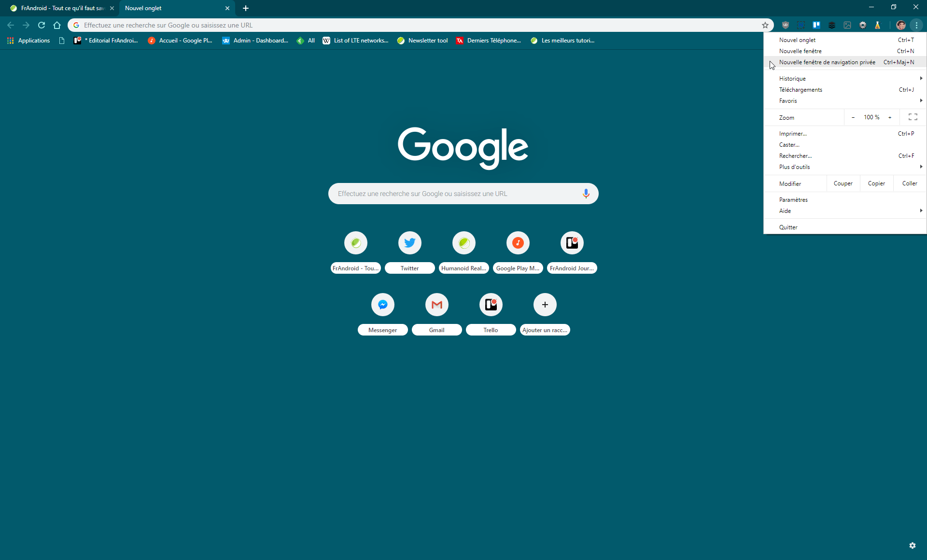Open the Trello shortcut tile
927x560 pixels.
(491, 314)
